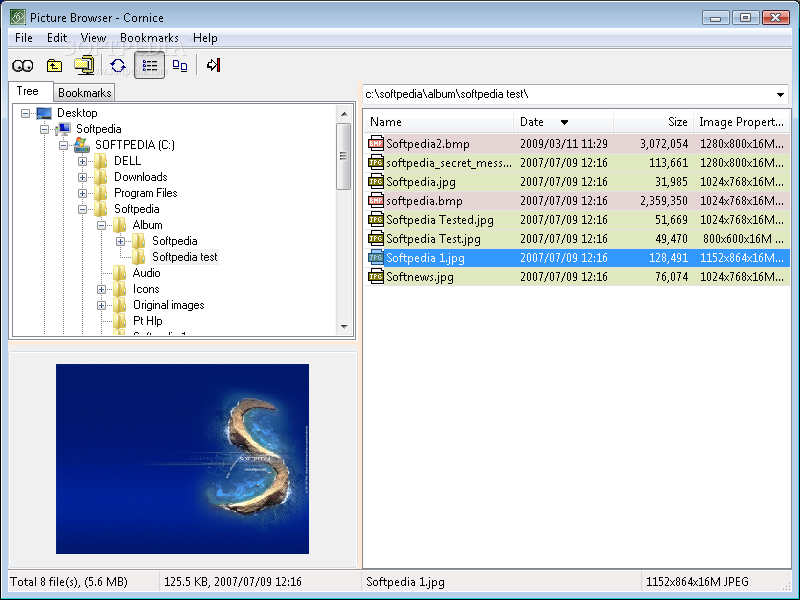The width and height of the screenshot is (800, 600).
Task: Collapse the Softpedia folder under C:
Action: 82,209
